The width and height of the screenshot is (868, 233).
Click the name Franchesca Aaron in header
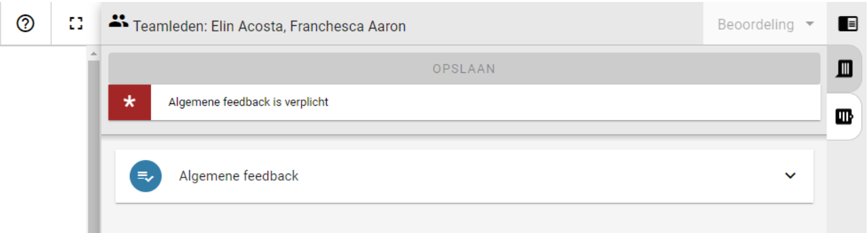(347, 26)
